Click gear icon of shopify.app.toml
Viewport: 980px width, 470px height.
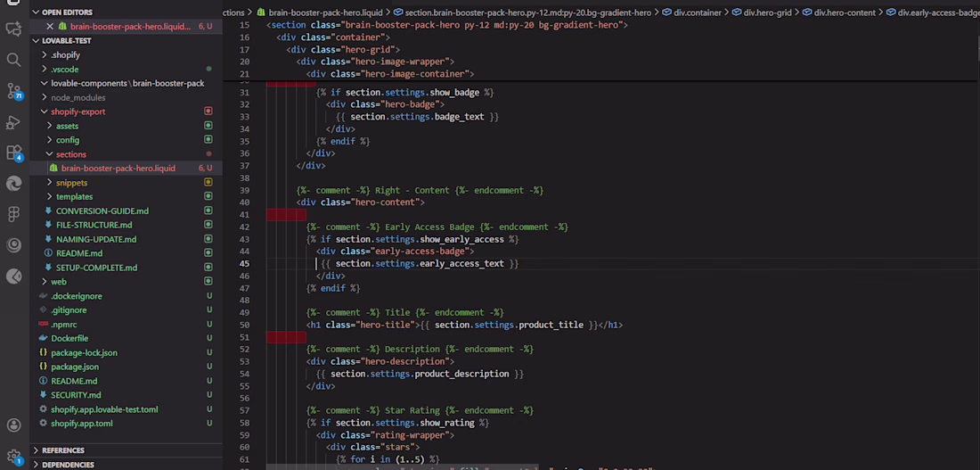(43, 424)
